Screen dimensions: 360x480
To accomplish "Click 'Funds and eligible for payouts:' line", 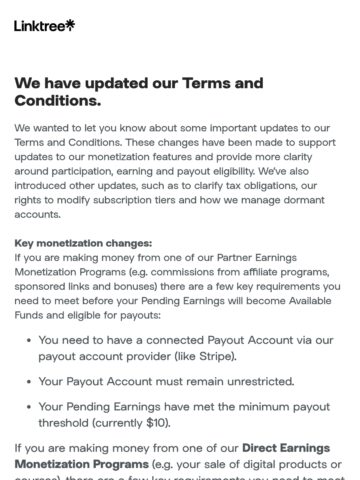I will [87, 315].
